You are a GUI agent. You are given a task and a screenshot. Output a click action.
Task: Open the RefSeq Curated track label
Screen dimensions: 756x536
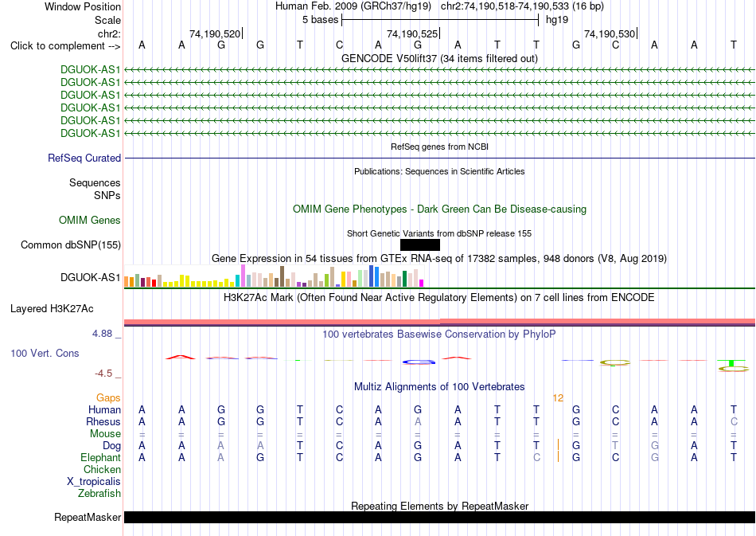pyautogui.click(x=84, y=158)
